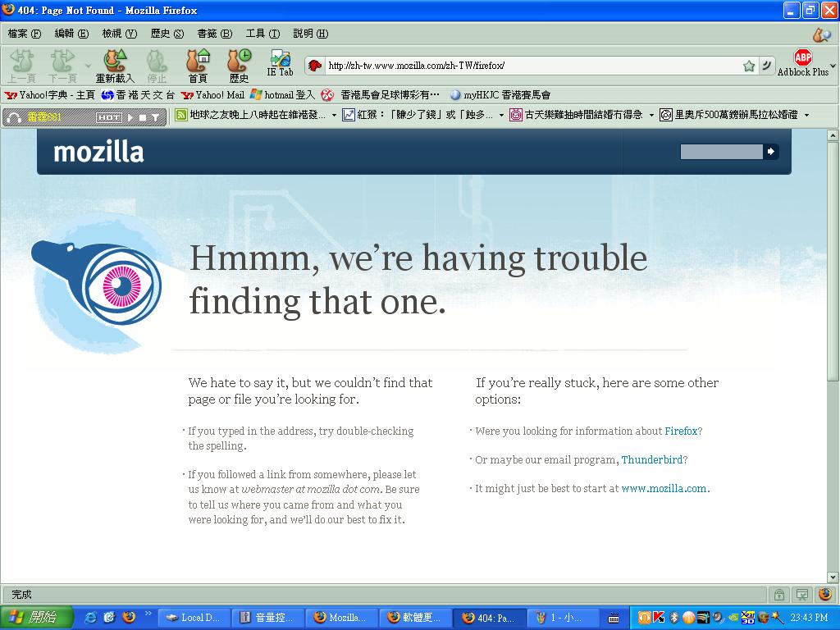840x630 pixels.
Task: Click the language bar keyboard icon in taskbar
Action: coord(614,619)
